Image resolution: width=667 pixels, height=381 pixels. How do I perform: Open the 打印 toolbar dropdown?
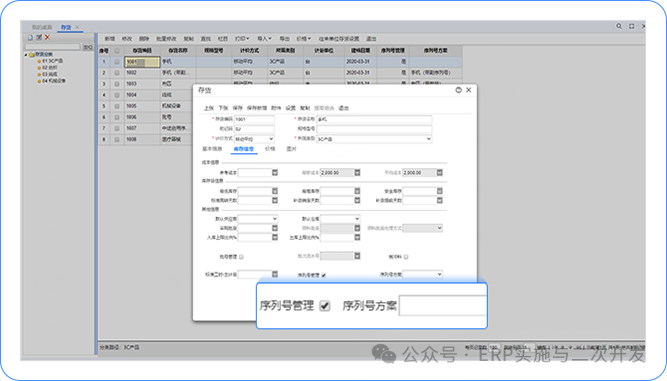click(242, 39)
